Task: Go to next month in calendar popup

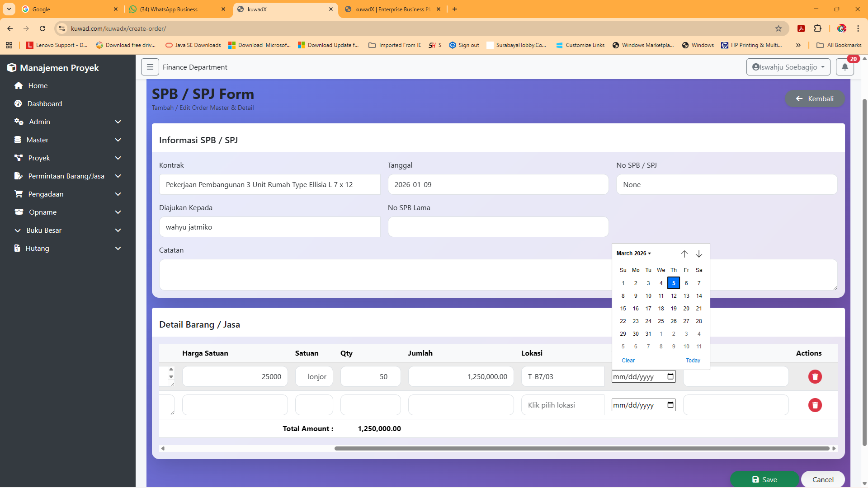Action: coord(699,254)
